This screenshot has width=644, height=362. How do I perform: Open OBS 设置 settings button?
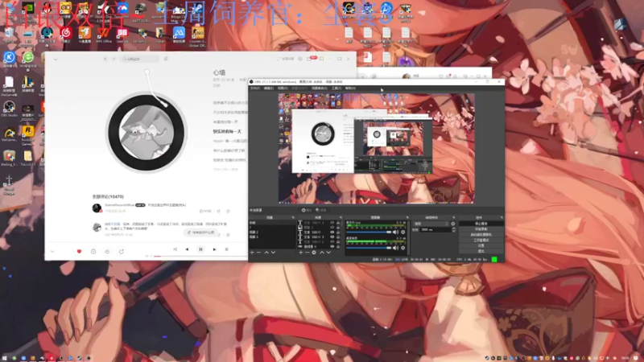coord(481,245)
